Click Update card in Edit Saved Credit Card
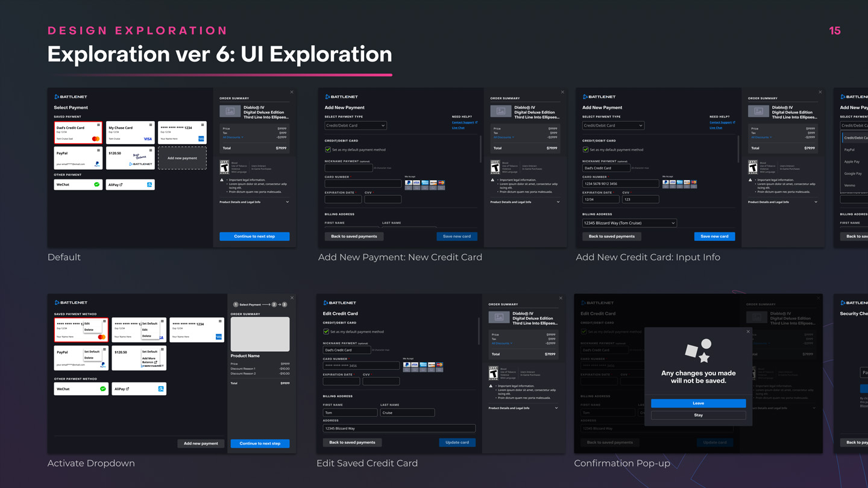Screen dimensions: 868x488 pyautogui.click(x=457, y=442)
